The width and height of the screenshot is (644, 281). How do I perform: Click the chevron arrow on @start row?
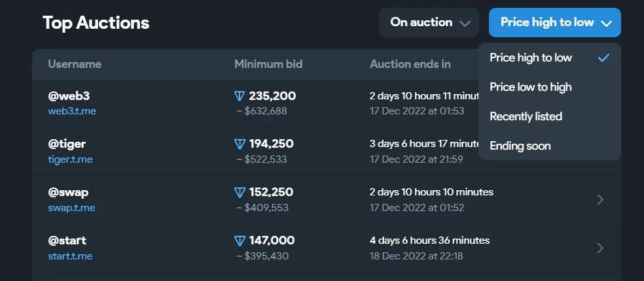(600, 248)
